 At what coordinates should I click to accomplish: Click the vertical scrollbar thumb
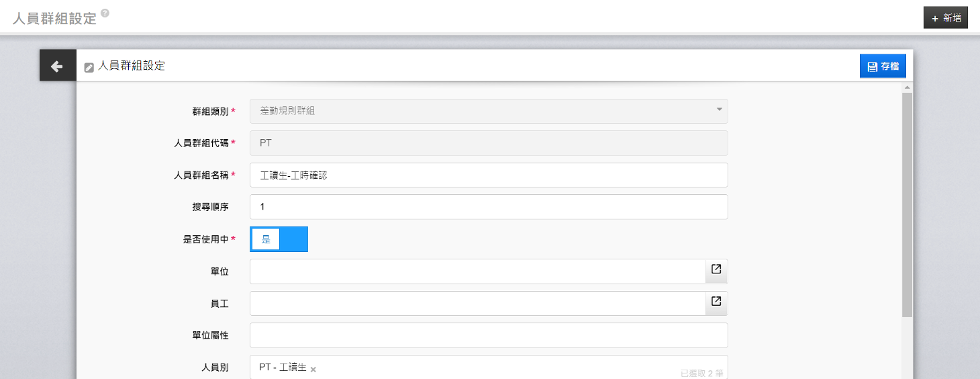[907, 205]
